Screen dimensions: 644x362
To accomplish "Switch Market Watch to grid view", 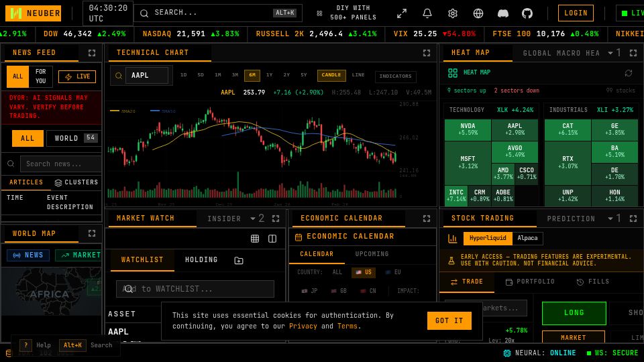I will pyautogui.click(x=255, y=239).
